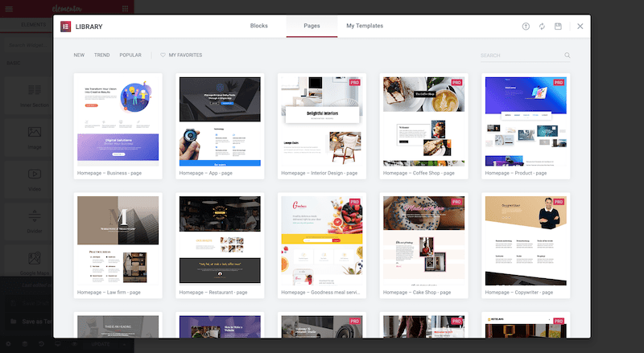Expand the save options arrow beside Update

[125, 344]
